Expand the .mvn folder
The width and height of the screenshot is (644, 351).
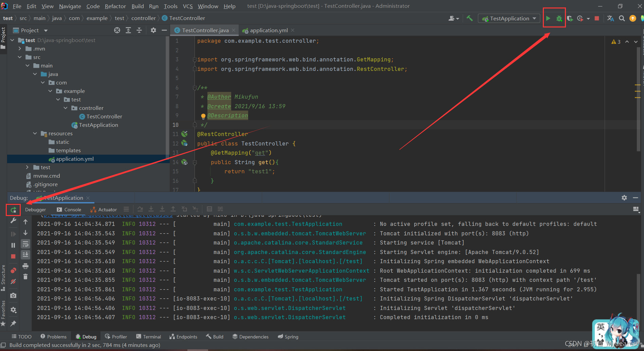20,48
